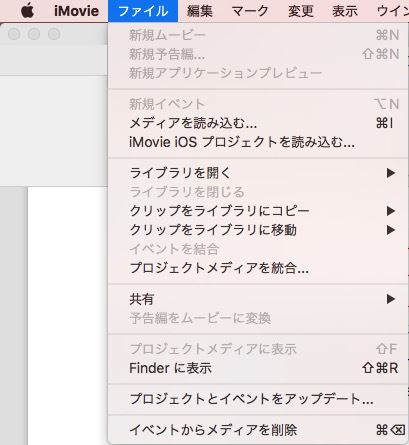The height and width of the screenshot is (445, 409).
Task: Open the Apple menu
Action: coord(28,11)
